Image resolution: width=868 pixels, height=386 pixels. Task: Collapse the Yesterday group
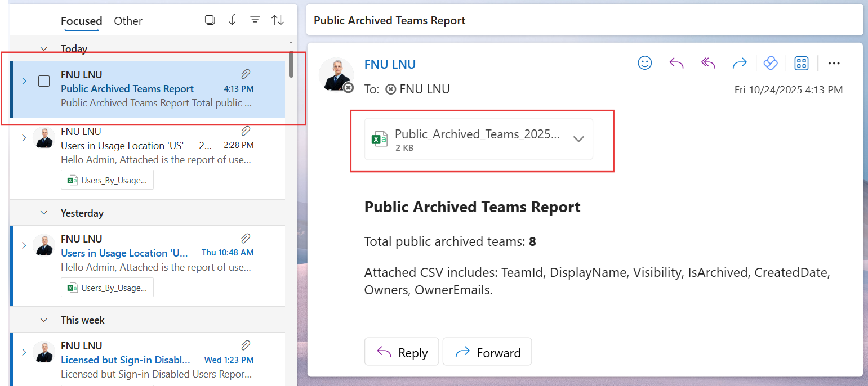pos(43,213)
